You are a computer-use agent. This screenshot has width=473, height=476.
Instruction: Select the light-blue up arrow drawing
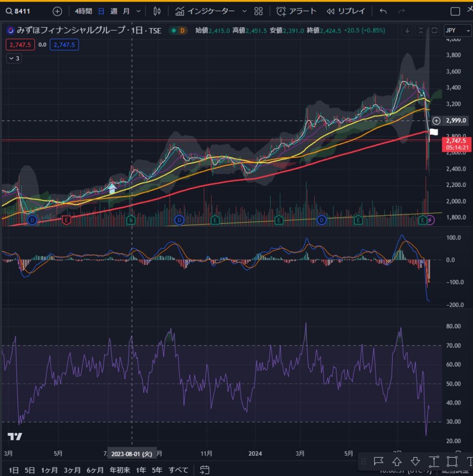coord(113,188)
